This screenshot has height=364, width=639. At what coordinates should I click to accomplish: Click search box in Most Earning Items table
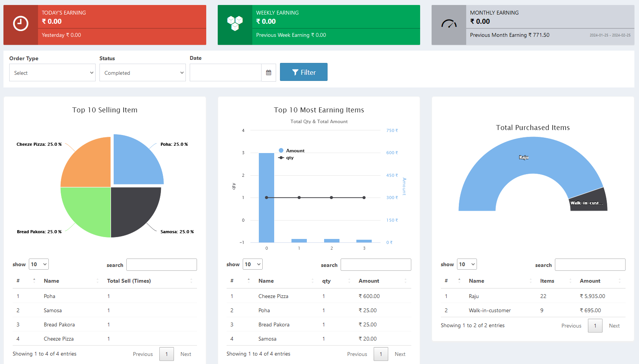[x=376, y=265]
